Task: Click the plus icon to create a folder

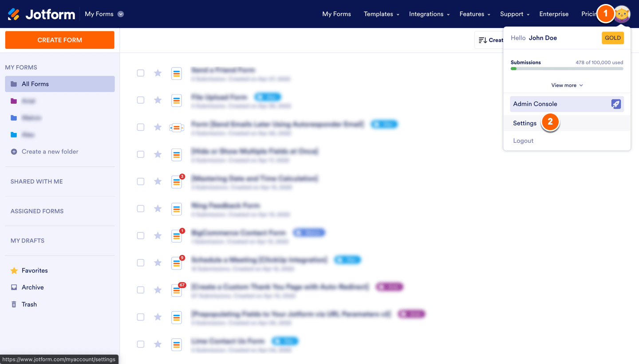Action: [14, 152]
